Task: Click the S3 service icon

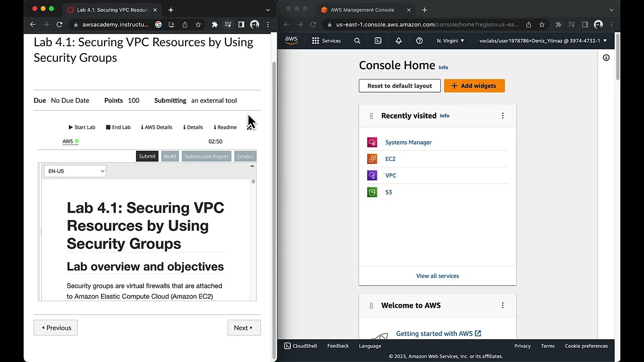Action: coord(372,192)
